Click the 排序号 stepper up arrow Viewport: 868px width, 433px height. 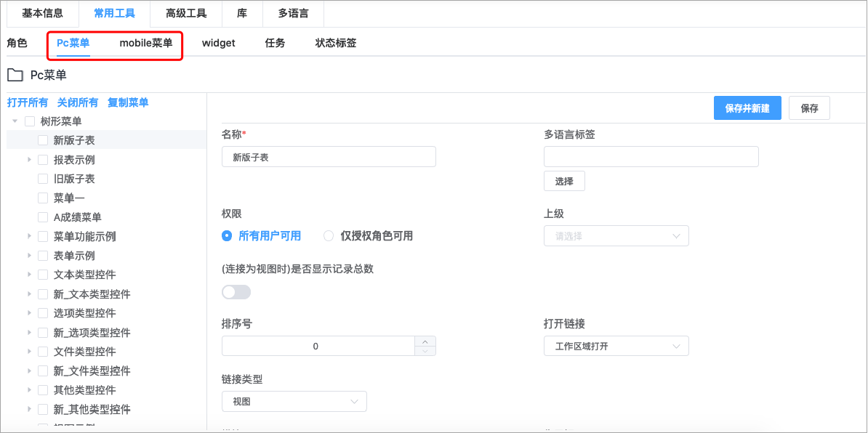425,341
